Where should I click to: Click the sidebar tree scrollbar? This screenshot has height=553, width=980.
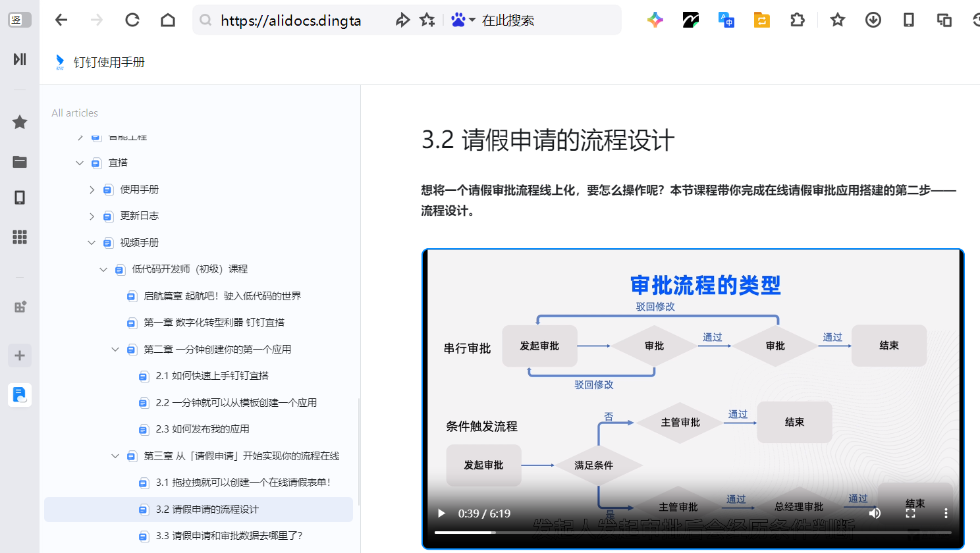(x=359, y=452)
